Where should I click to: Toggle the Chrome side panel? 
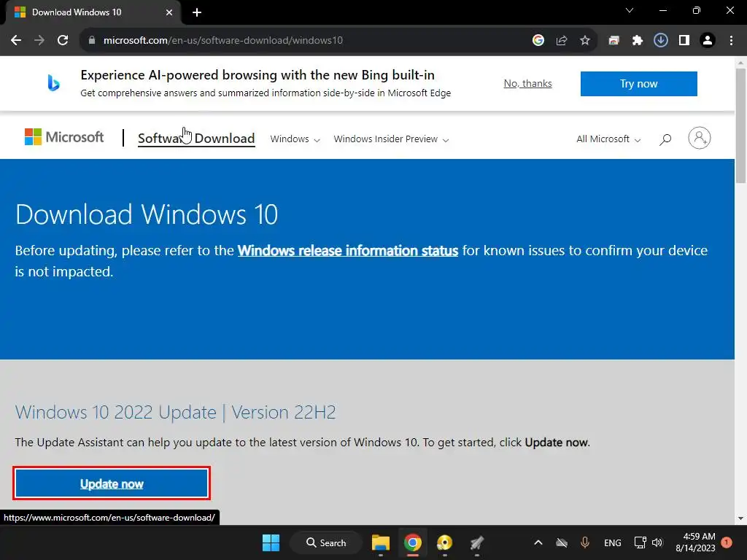(684, 41)
